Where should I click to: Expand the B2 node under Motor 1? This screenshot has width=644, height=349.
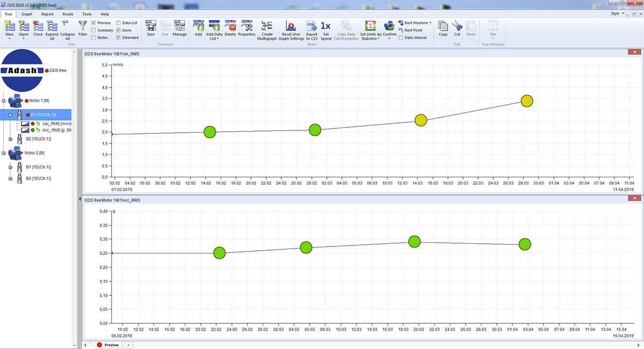click(x=10, y=139)
